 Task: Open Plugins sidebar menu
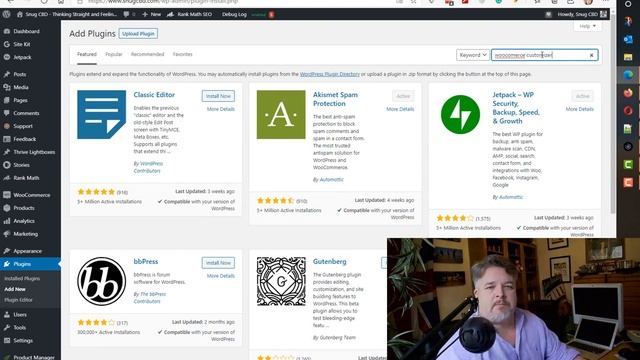pyautogui.click(x=22, y=264)
